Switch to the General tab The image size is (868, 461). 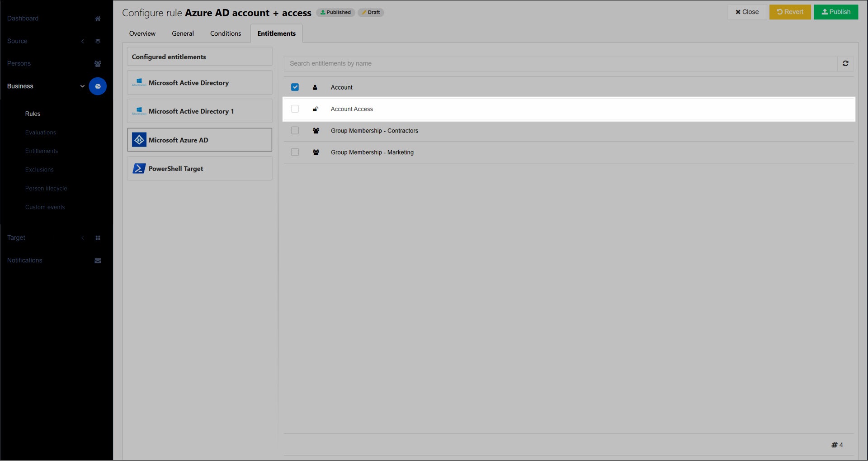(183, 33)
